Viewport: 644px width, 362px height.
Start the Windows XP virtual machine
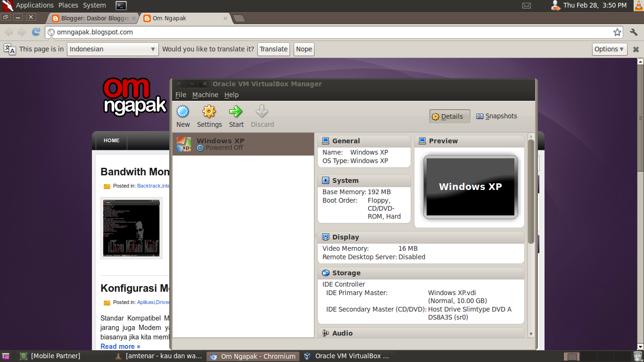point(236,116)
